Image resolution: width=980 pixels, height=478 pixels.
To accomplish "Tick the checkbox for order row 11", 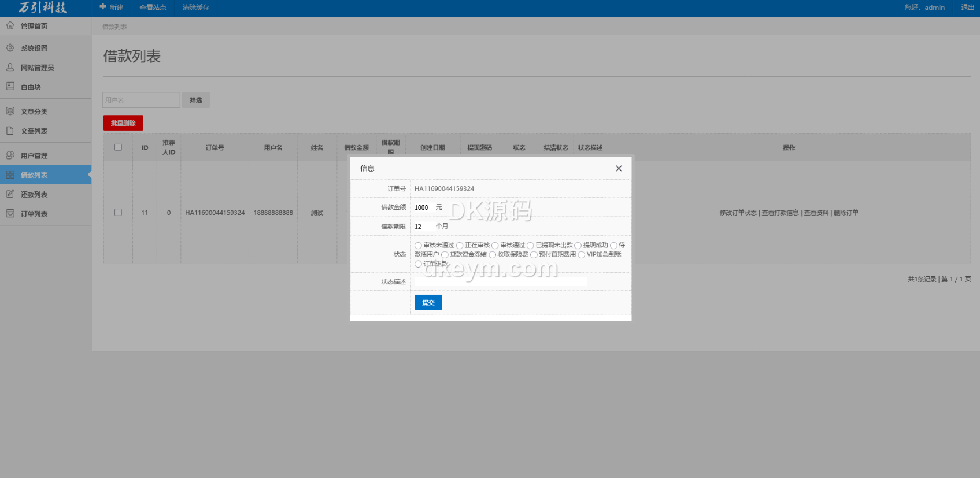I will 118,213.
